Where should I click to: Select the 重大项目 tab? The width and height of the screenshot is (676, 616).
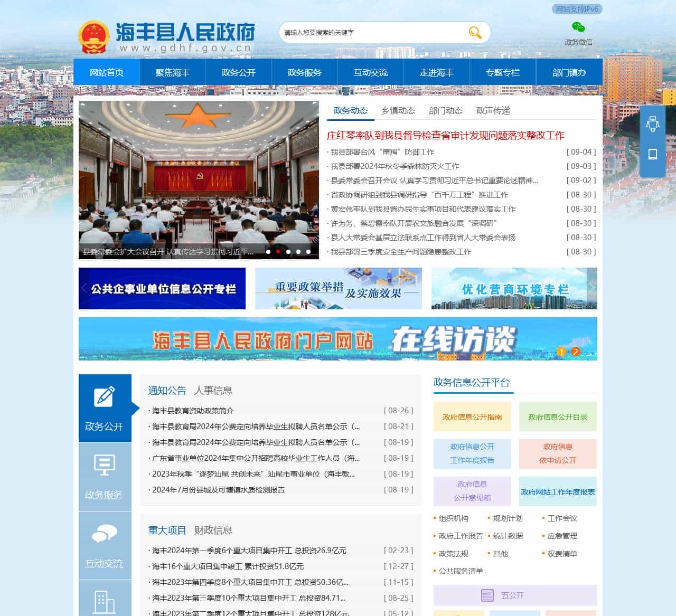(167, 530)
